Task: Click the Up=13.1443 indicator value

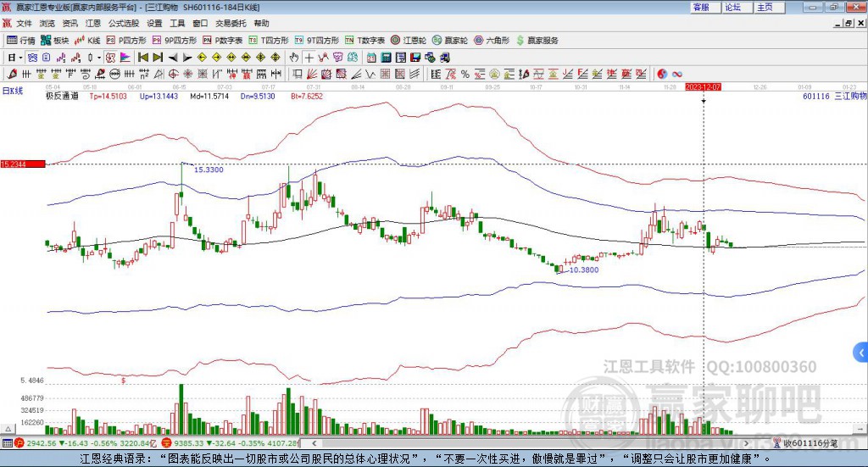Action: (x=159, y=97)
